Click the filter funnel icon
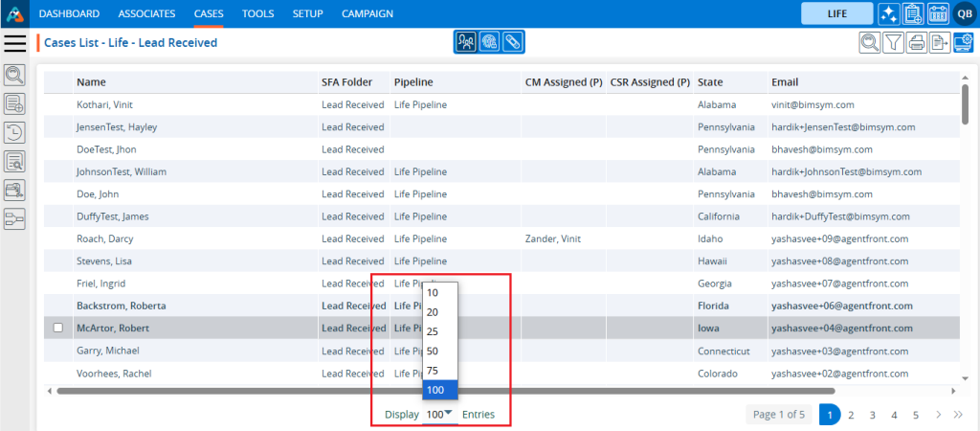980x431 pixels. coord(893,42)
